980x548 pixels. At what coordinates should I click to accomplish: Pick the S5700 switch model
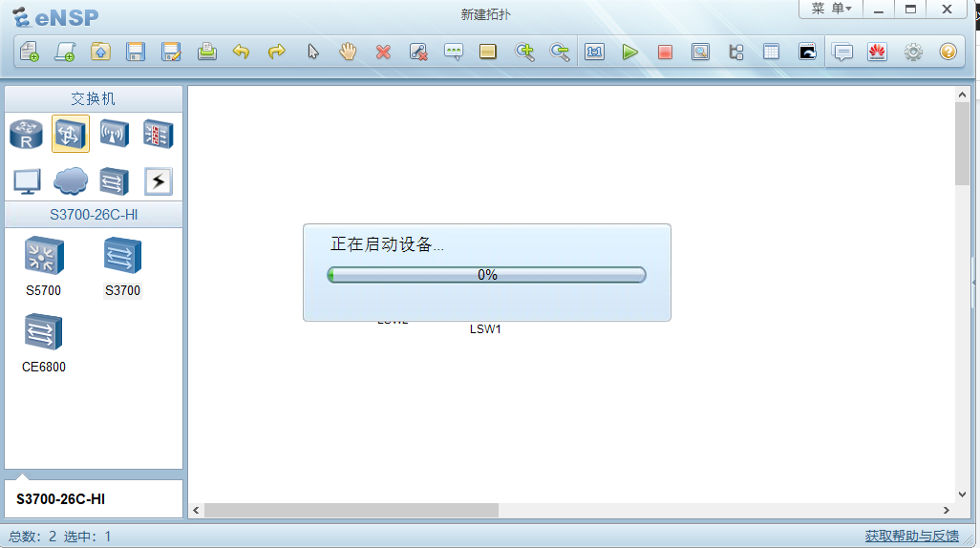point(43,257)
